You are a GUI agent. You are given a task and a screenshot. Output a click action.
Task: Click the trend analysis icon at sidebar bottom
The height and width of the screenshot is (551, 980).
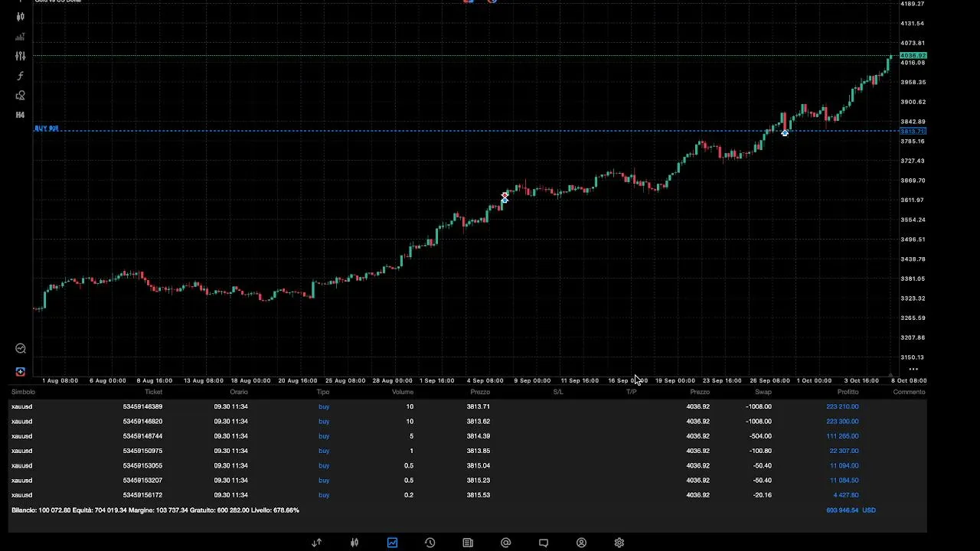click(21, 348)
